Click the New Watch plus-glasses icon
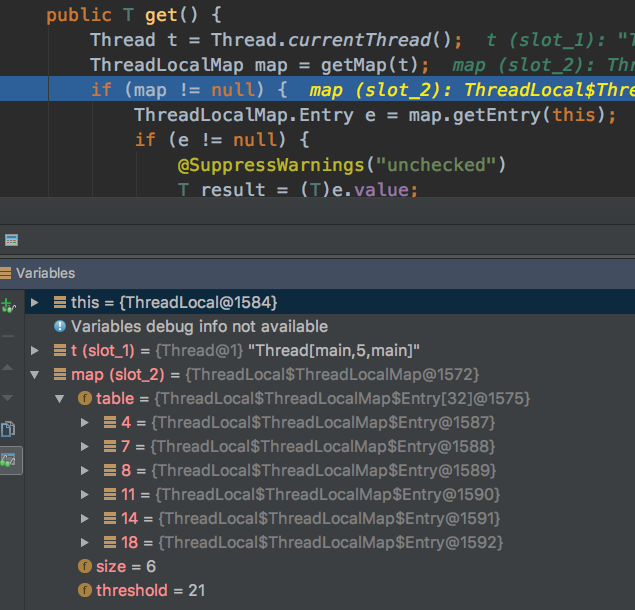 (x=8, y=305)
